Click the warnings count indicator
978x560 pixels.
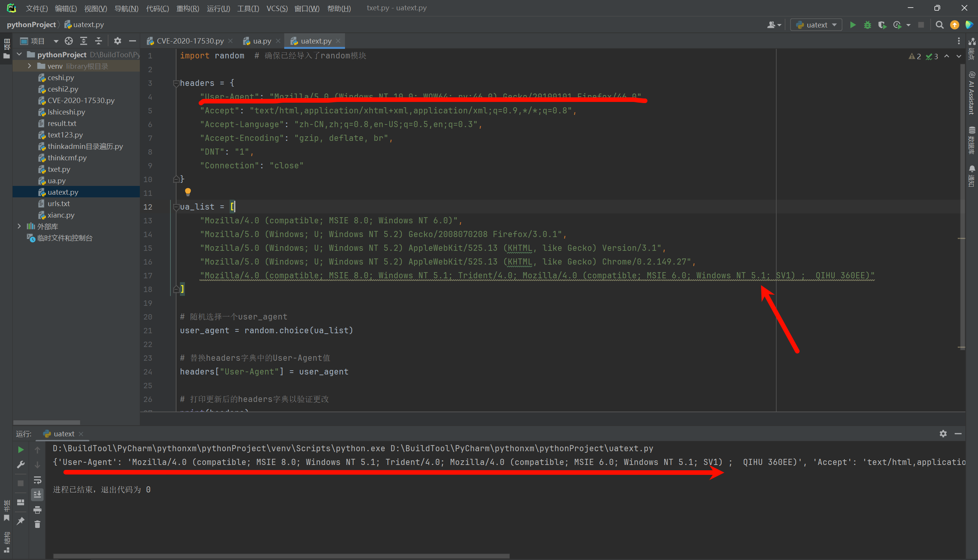pyautogui.click(x=915, y=56)
